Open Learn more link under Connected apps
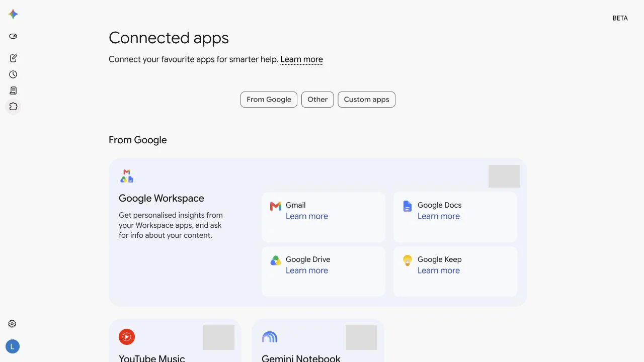644x362 pixels. 301,59
